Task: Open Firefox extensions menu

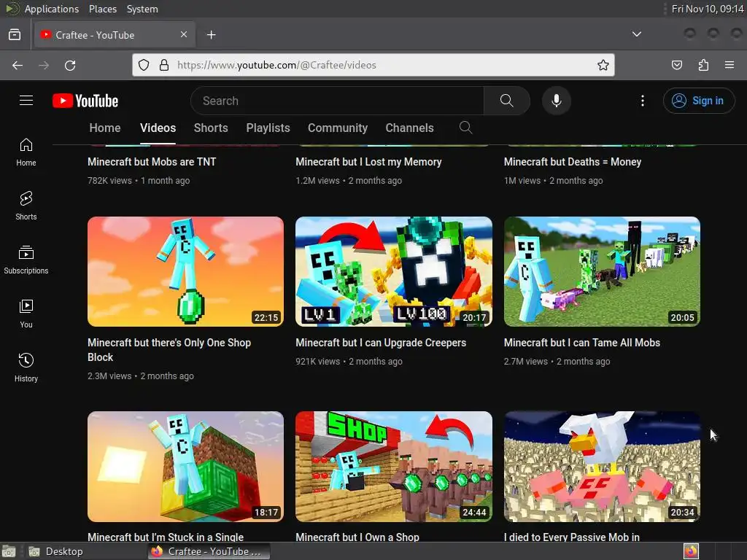Action: pyautogui.click(x=703, y=65)
